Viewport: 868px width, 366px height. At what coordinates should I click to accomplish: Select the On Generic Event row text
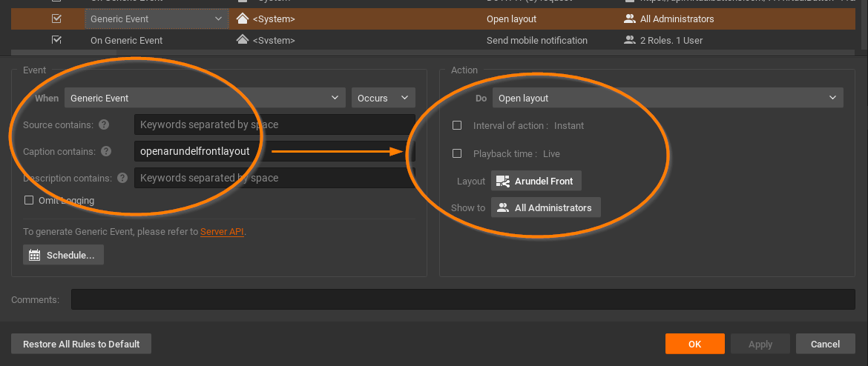[126, 40]
